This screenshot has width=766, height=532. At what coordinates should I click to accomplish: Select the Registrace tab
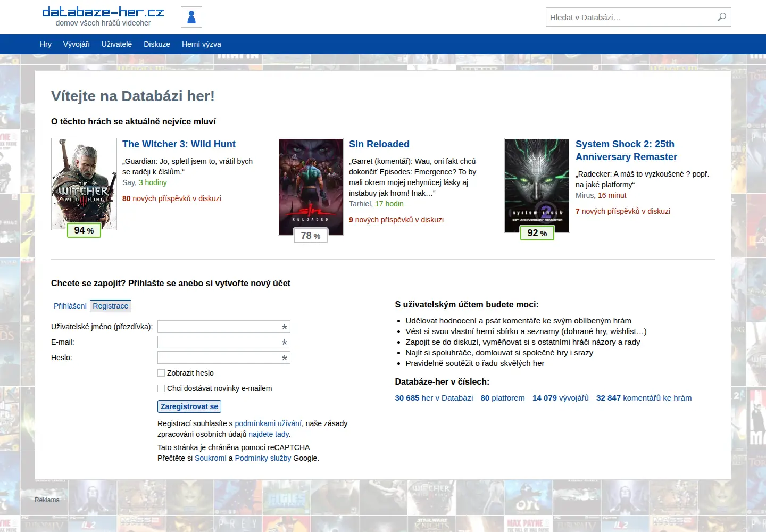(110, 306)
